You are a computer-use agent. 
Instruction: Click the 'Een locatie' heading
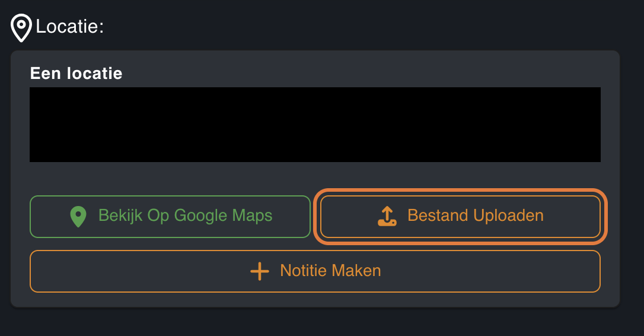[76, 74]
